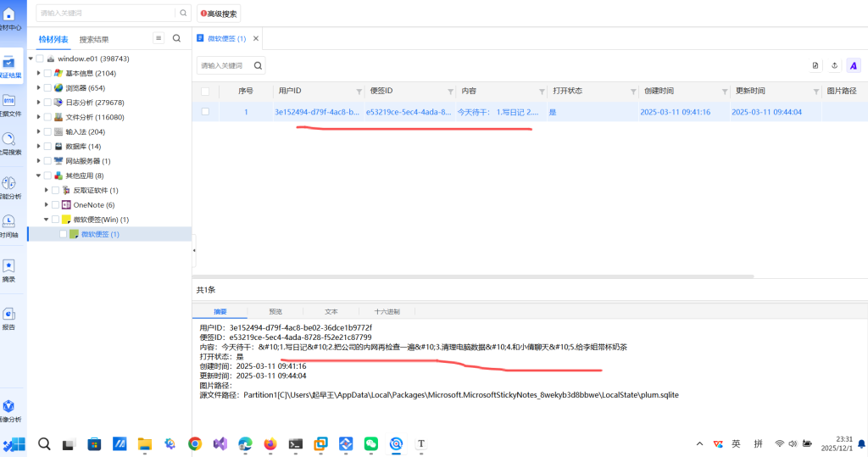Image resolution: width=868 pixels, height=457 pixels.
Task: Click the list menu icon in tree panel header
Action: point(159,38)
